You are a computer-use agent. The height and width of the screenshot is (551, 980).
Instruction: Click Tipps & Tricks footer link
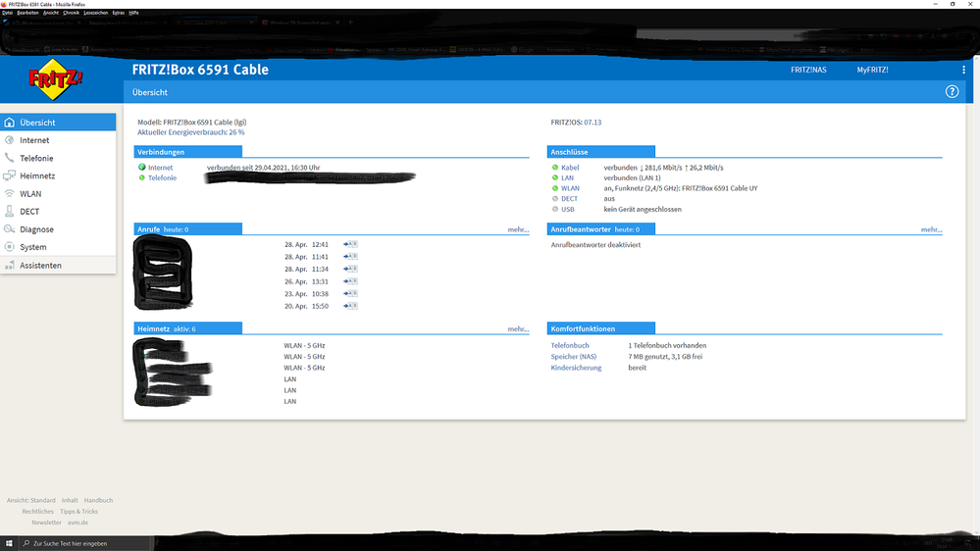pyautogui.click(x=78, y=512)
